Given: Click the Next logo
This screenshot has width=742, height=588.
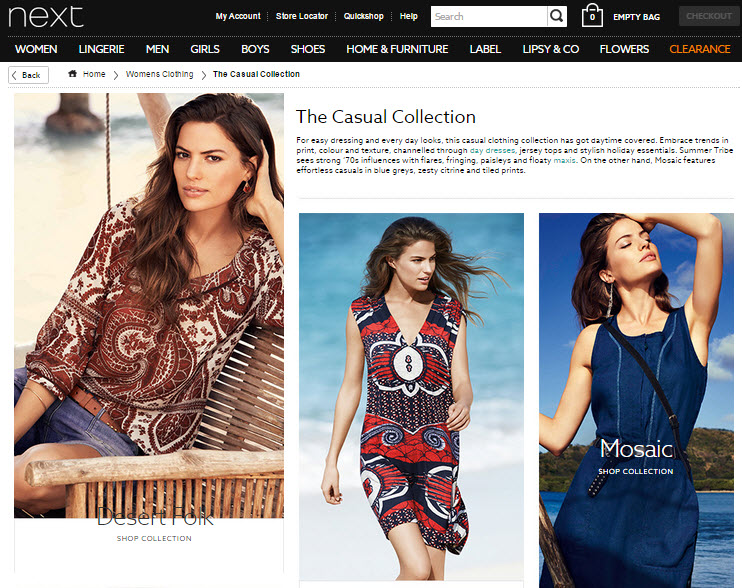Looking at the screenshot, I should 46,16.
